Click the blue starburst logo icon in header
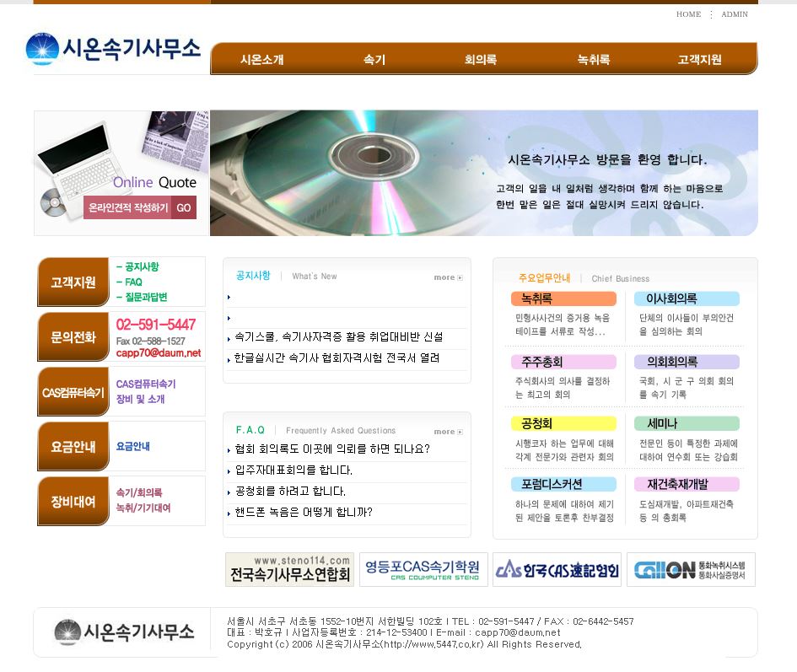 [42, 49]
